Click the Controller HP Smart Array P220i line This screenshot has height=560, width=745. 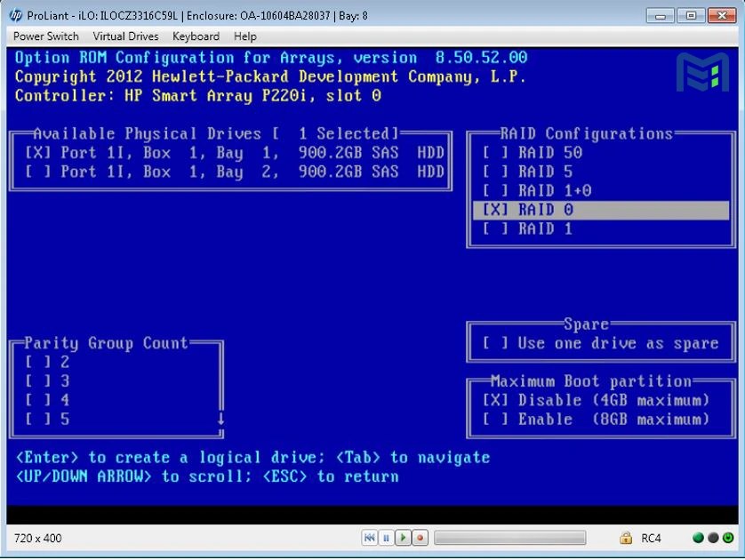click(x=197, y=95)
